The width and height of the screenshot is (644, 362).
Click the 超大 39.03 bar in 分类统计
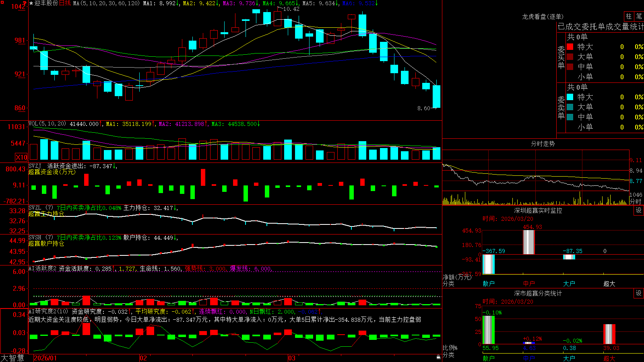pos(609,334)
